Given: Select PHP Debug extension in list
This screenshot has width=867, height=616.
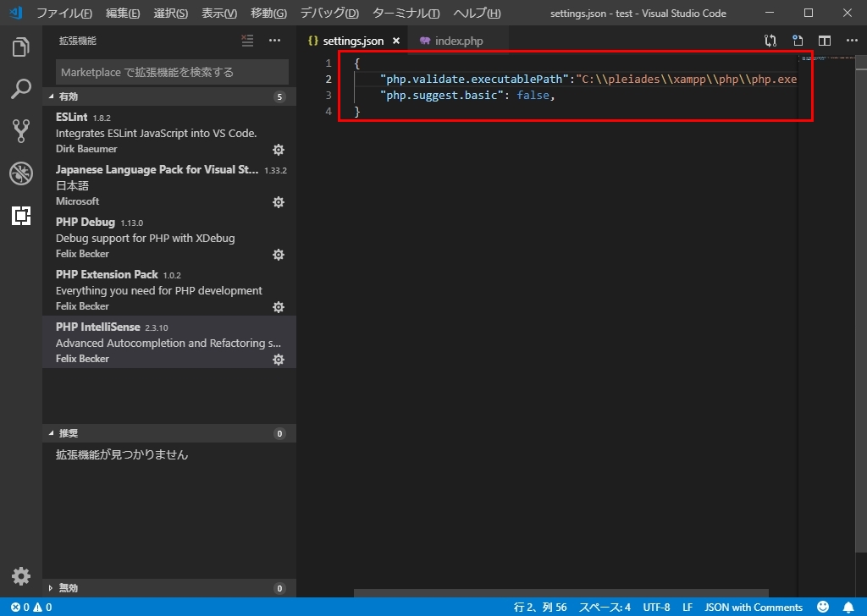Looking at the screenshot, I should click(x=169, y=237).
